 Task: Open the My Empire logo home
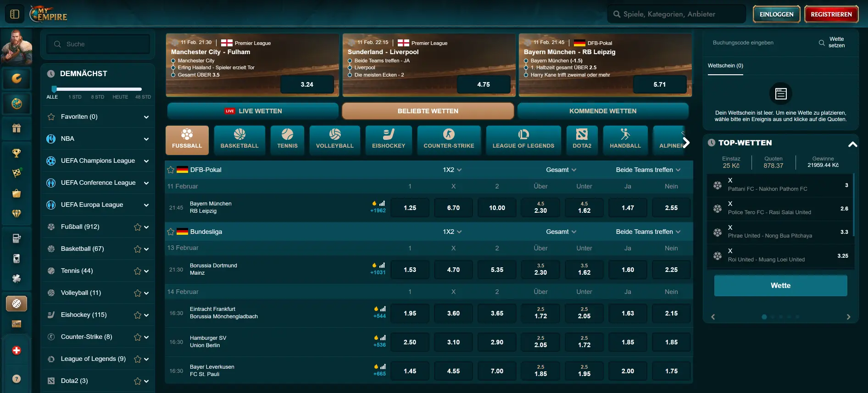pyautogui.click(x=49, y=14)
